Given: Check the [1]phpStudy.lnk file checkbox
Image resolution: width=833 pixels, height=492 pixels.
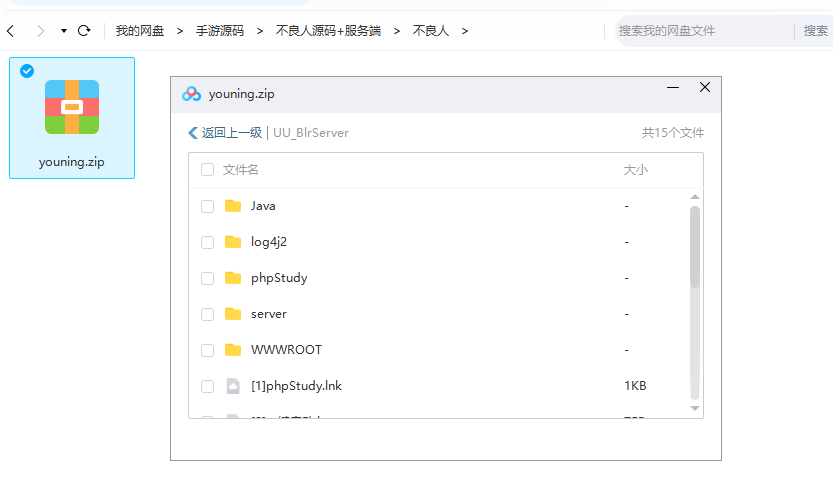Looking at the screenshot, I should [207, 386].
